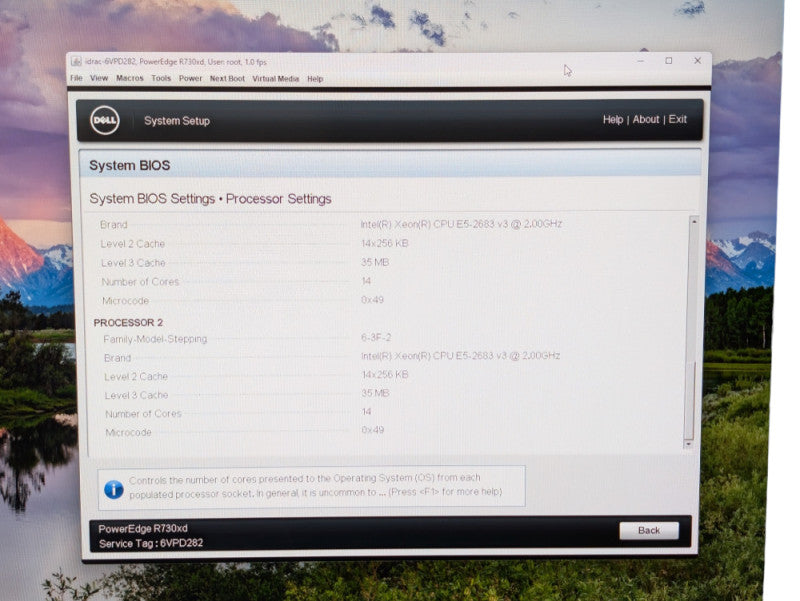Click the Dell logo icon
The width and height of the screenshot is (800, 601).
pos(105,120)
